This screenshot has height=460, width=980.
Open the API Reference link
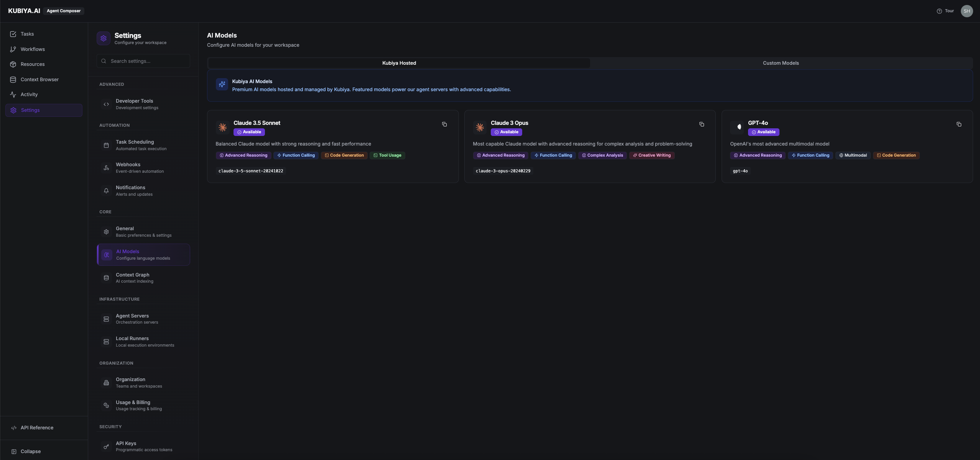44,428
